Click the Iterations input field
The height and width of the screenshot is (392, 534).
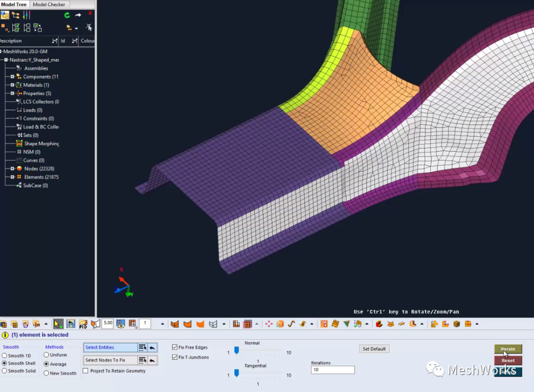pyautogui.click(x=333, y=370)
